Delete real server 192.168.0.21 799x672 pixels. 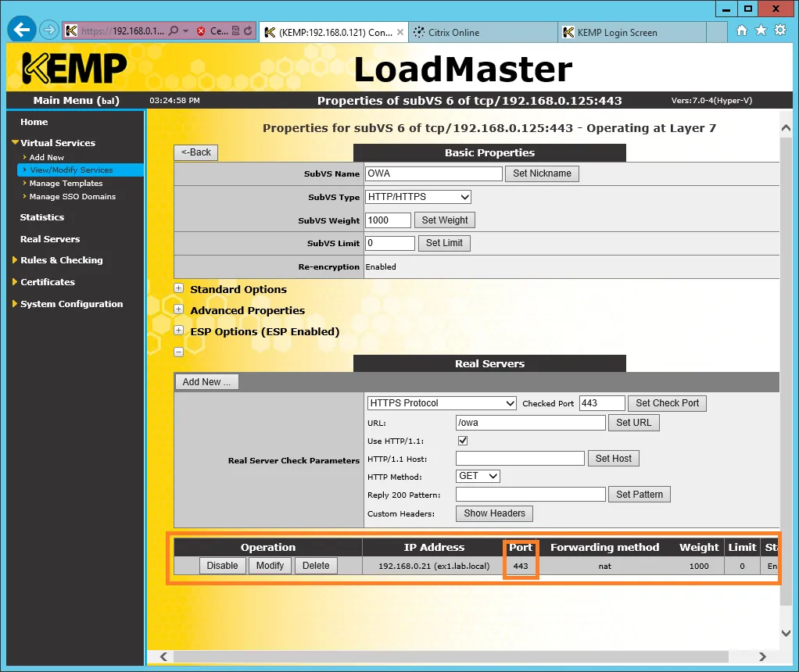pyautogui.click(x=316, y=566)
